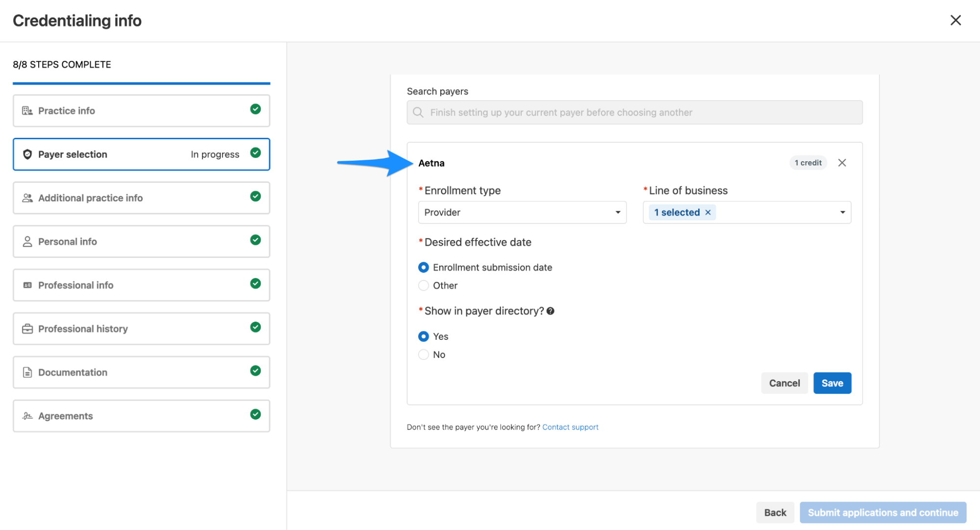Screen dimensions: 980x530
Task: Remove the Aetna payer card
Action: (x=842, y=163)
